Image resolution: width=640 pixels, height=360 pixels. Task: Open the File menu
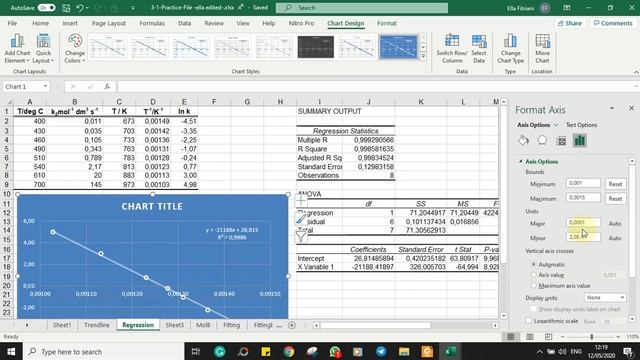pos(12,23)
